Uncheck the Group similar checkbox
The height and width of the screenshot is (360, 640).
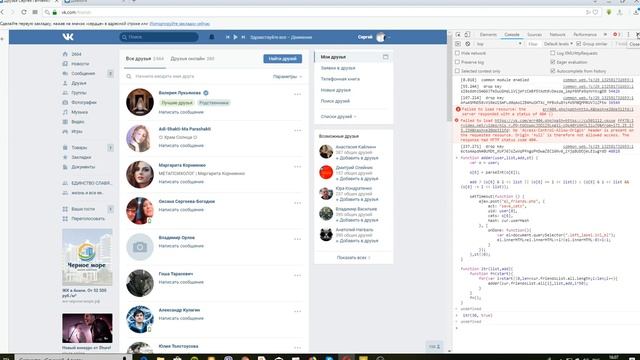[578, 44]
